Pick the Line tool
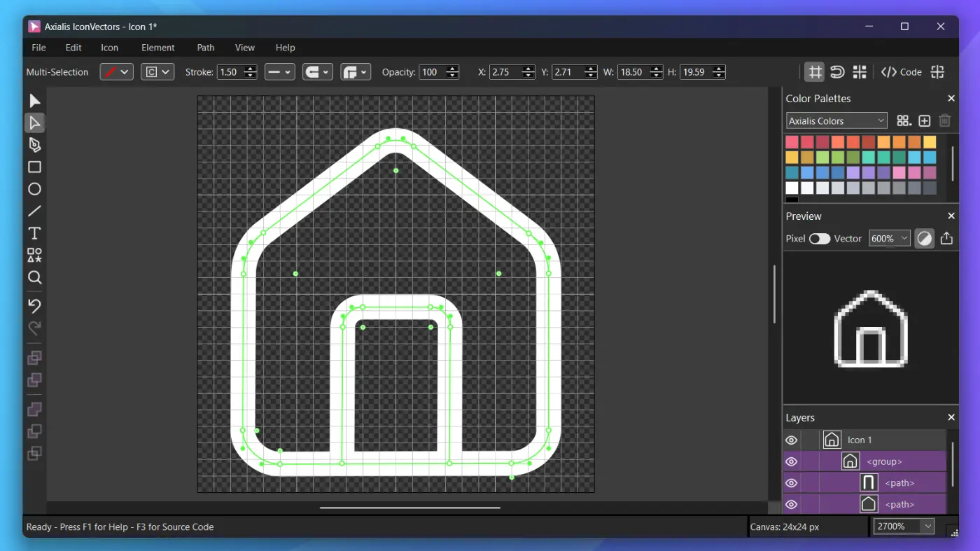This screenshot has height=551, width=980. pos(34,211)
